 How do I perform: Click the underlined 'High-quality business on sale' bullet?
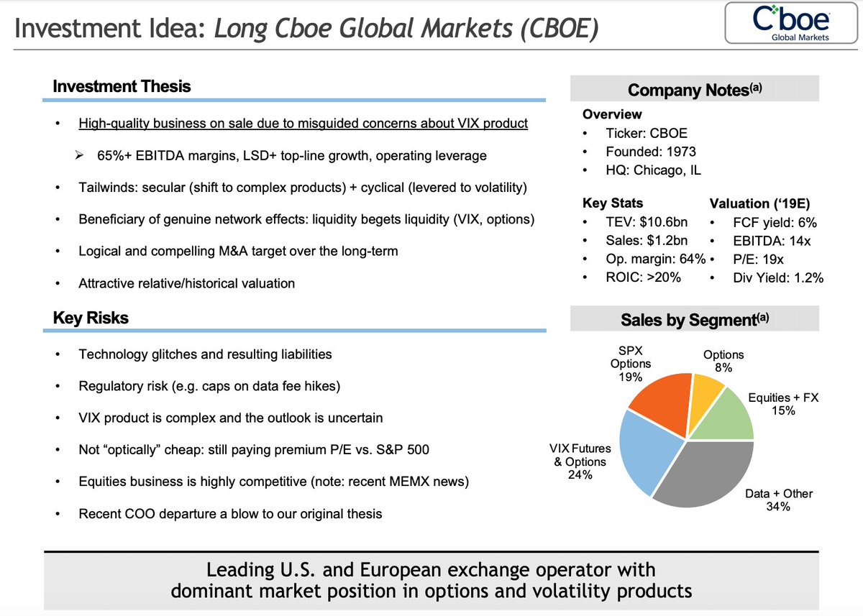303,124
